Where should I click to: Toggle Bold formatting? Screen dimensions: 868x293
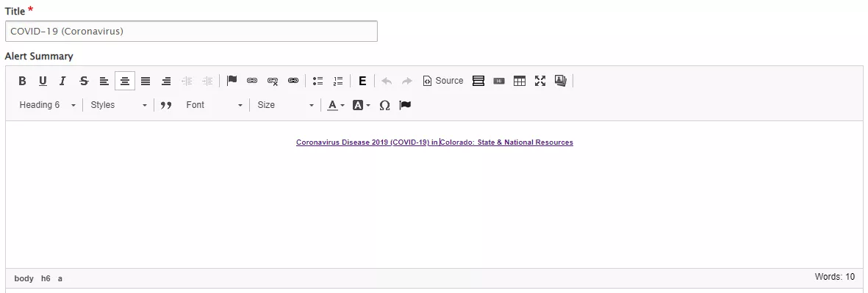tap(22, 81)
